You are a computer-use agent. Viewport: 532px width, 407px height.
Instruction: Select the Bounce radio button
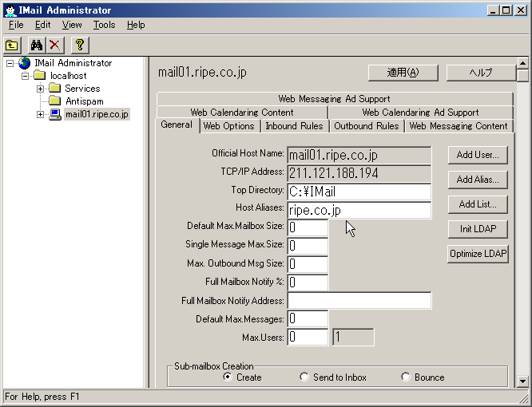(406, 377)
